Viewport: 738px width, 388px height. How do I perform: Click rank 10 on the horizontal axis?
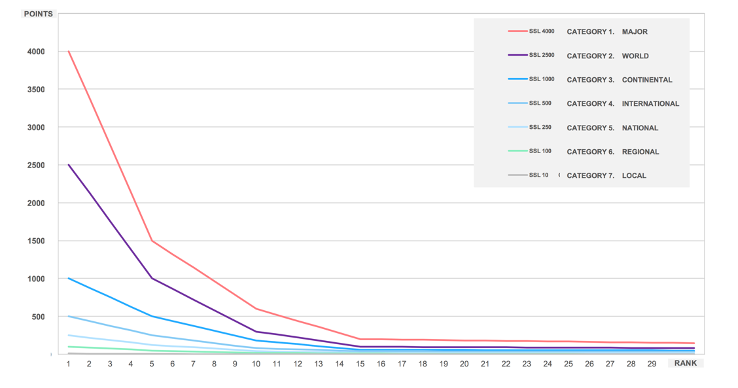pos(256,364)
